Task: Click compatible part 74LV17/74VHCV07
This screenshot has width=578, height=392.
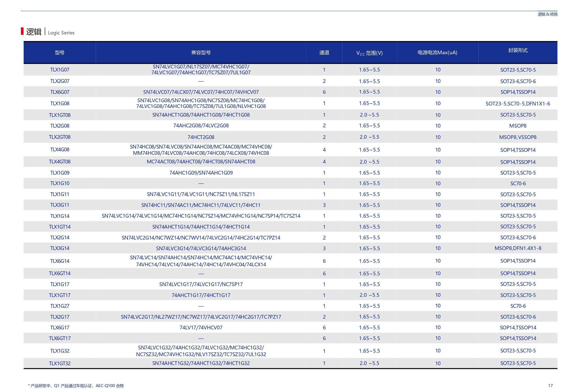Action: pos(201,327)
